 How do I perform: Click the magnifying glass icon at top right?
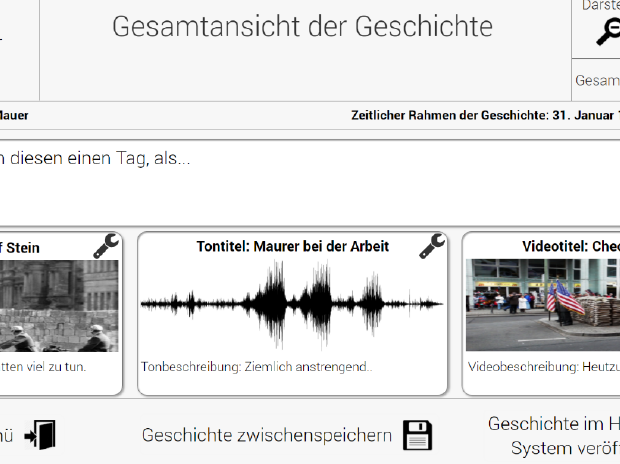pos(607,33)
